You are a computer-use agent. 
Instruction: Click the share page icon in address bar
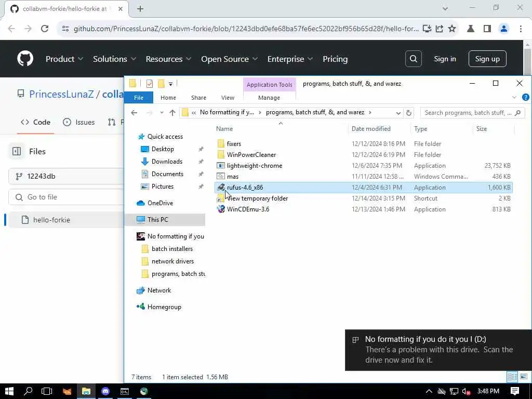[x=440, y=29]
